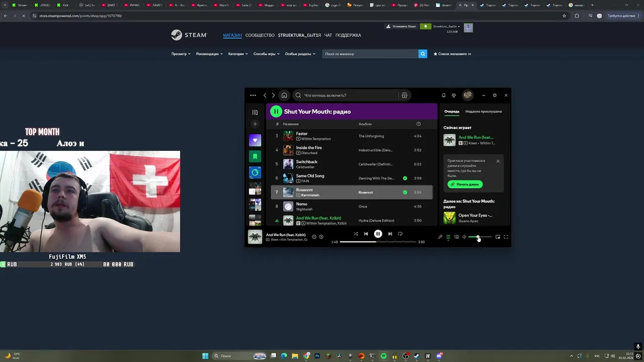
Task: Go back in Spotify history
Action: 265,95
